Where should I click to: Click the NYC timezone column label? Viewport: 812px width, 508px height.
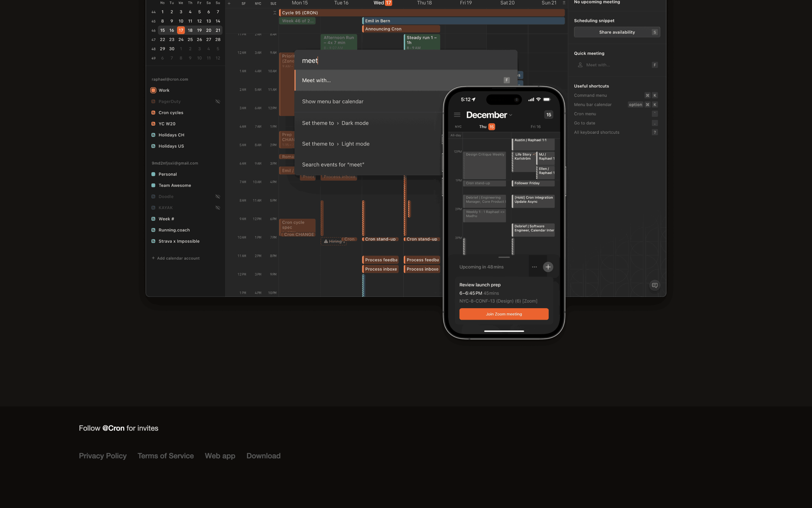tap(258, 3)
